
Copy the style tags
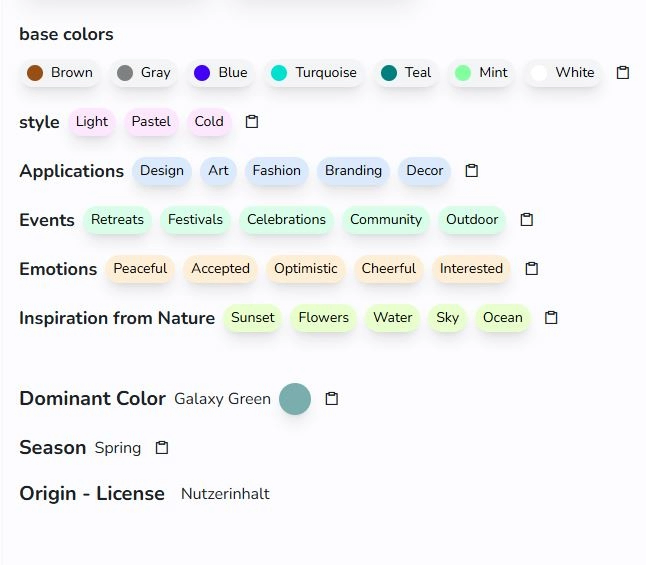[252, 122]
